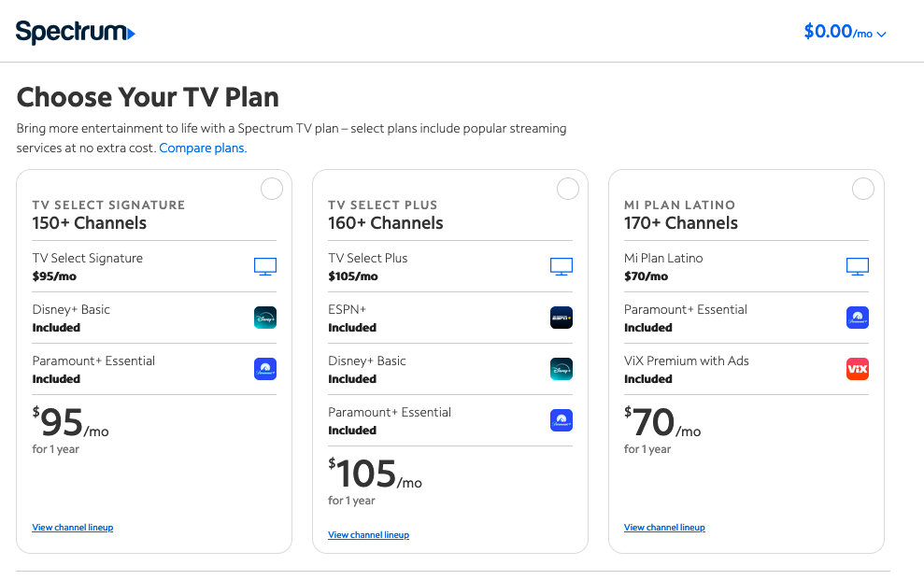The width and height of the screenshot is (924, 580).
Task: Click the Spectrum logo
Action: [x=76, y=32]
